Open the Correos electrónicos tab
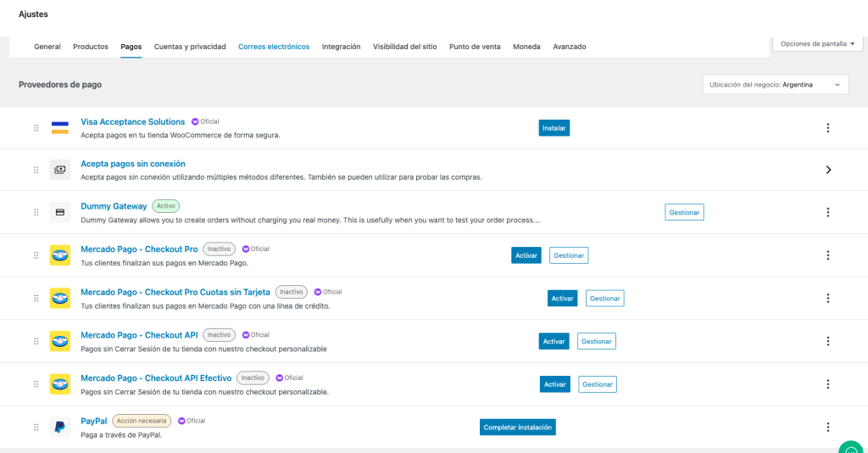Screen dimensions: 868x453 [x=274, y=47]
